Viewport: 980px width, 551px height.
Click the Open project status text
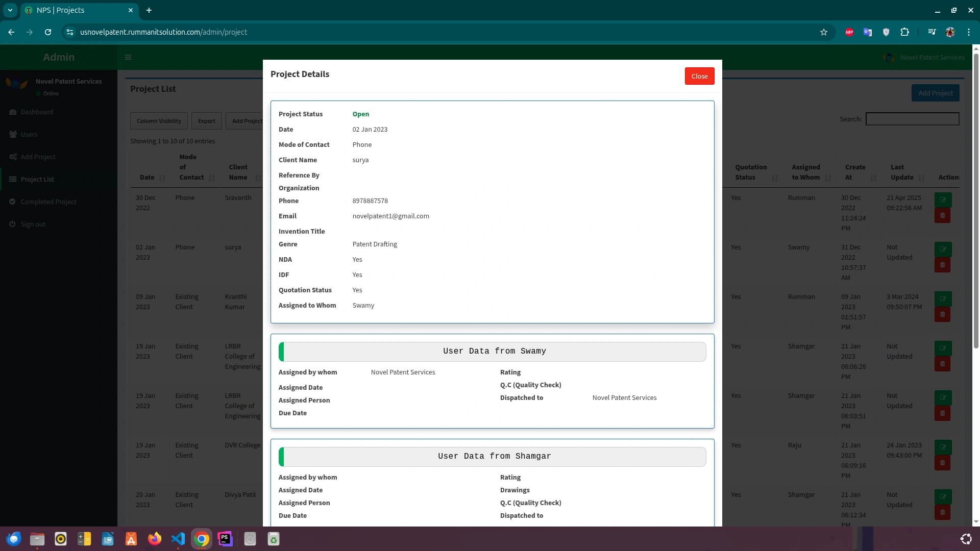pyautogui.click(x=361, y=114)
